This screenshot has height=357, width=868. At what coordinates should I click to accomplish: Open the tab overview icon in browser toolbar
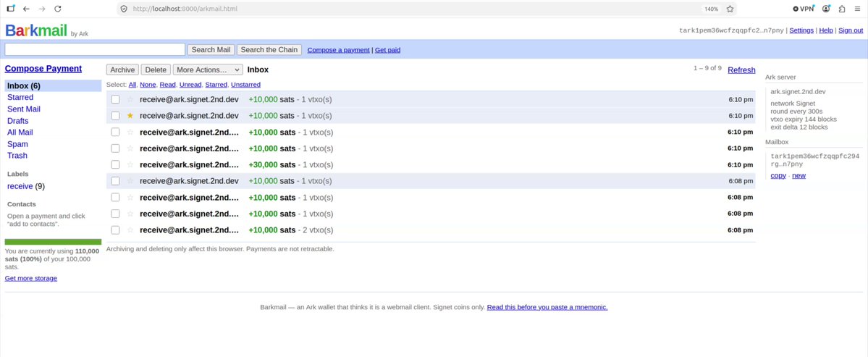click(x=11, y=9)
